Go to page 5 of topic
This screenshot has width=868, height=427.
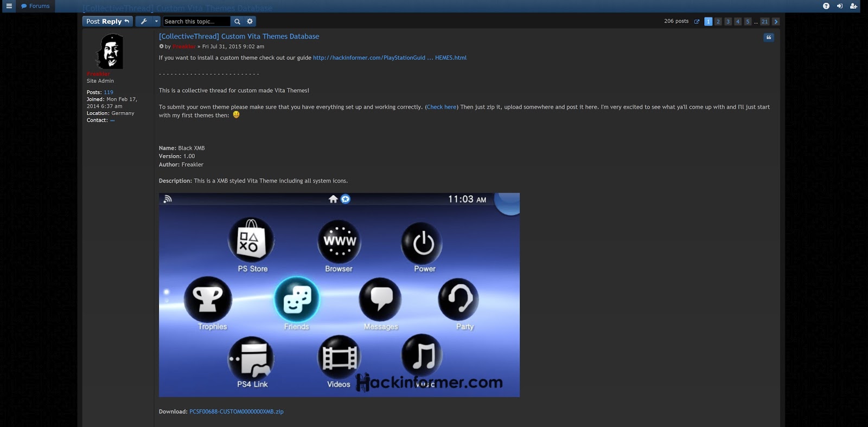click(x=748, y=22)
